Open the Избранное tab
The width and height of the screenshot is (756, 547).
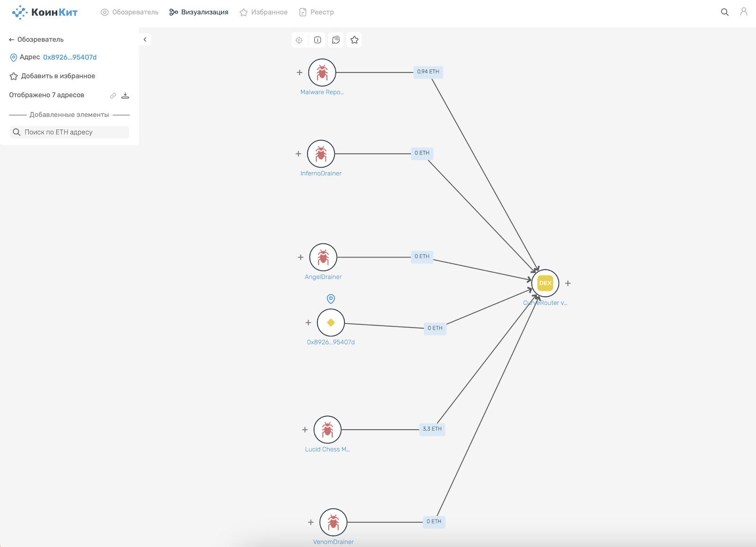click(x=264, y=12)
